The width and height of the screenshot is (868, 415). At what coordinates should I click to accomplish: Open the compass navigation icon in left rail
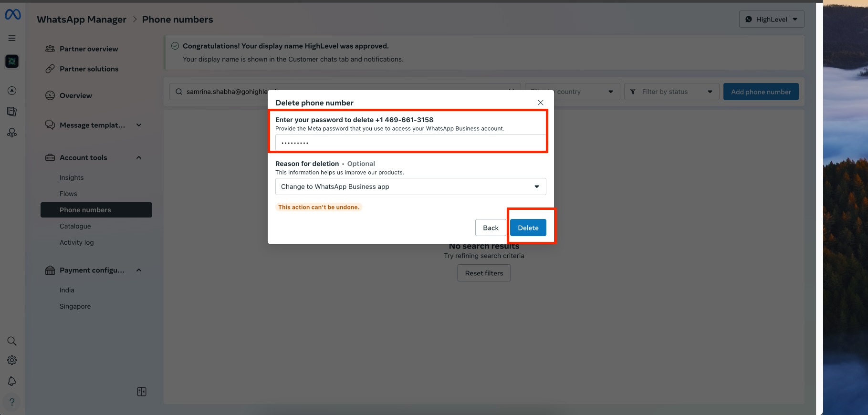point(12,91)
